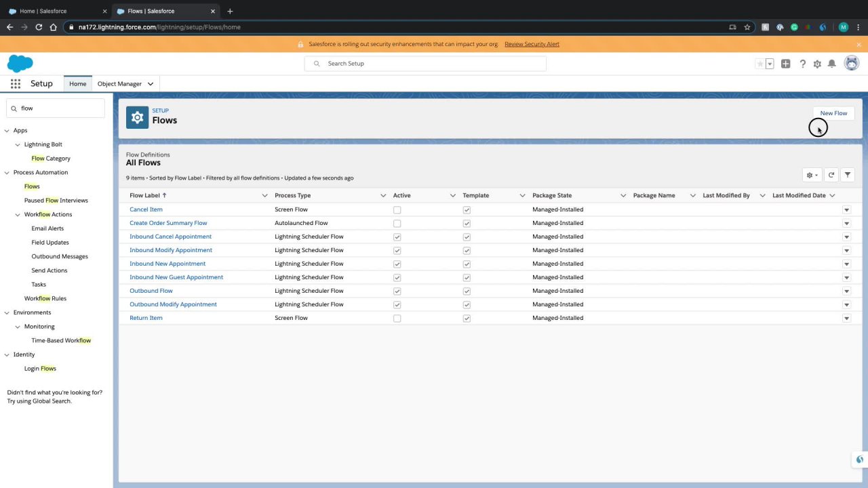Open Inbound New Guest Appointment flow
Screen dimensions: 868x488
click(176, 277)
